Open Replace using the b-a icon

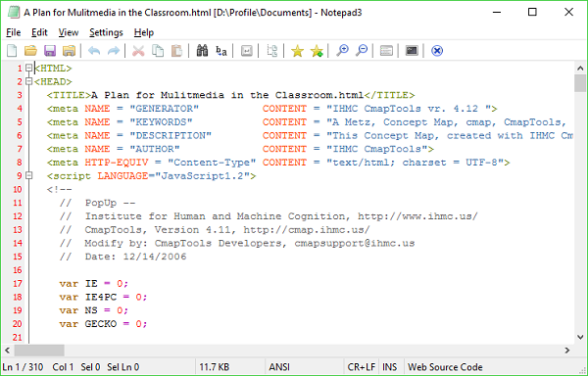tap(221, 51)
